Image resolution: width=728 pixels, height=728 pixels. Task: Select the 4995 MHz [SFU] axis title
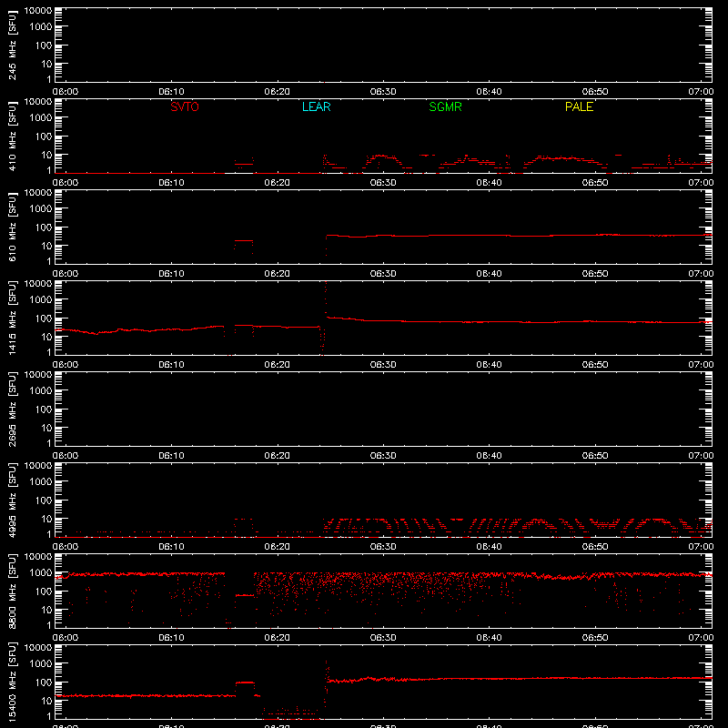(x=12, y=500)
